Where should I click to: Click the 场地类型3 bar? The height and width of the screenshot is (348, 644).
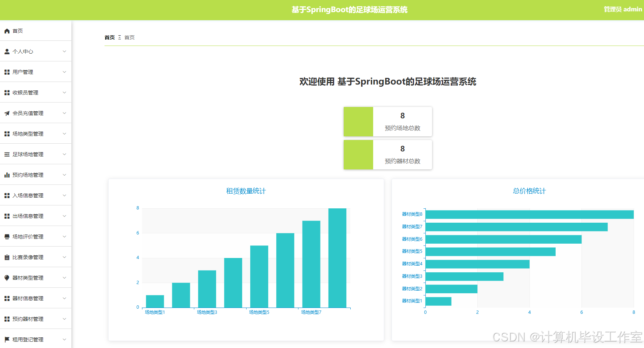pyautogui.click(x=207, y=289)
